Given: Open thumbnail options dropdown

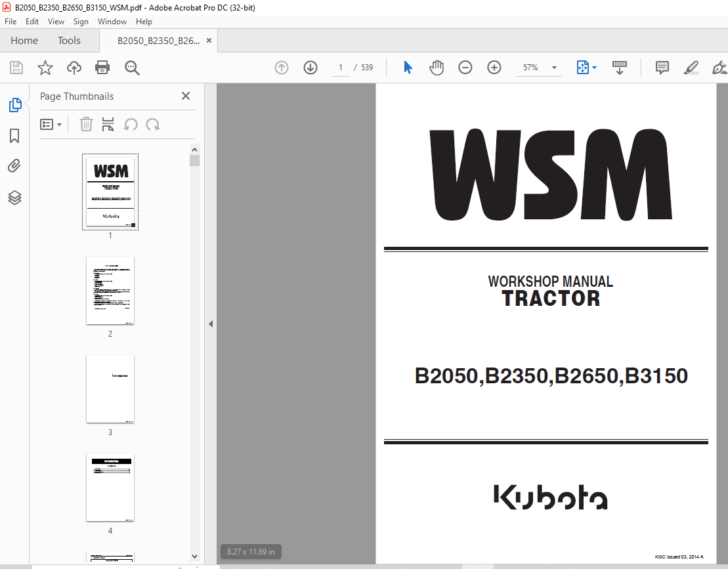Looking at the screenshot, I should 51,125.
